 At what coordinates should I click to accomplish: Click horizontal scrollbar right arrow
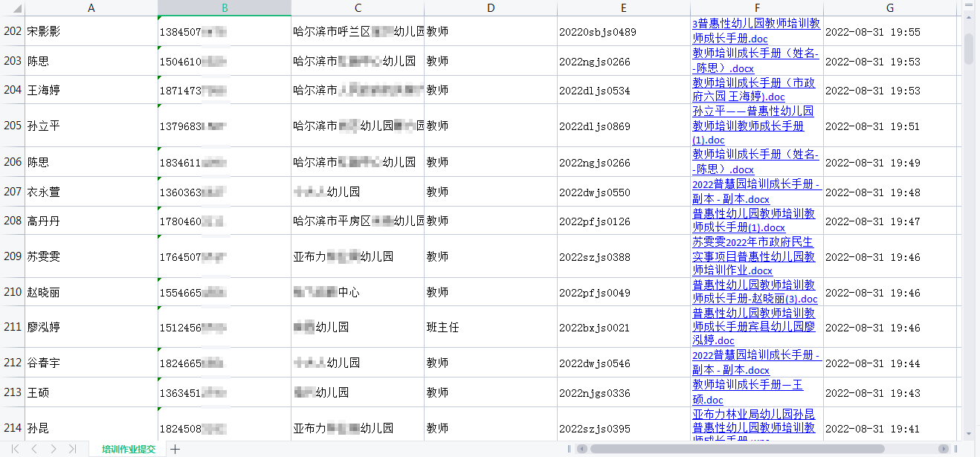(x=944, y=449)
